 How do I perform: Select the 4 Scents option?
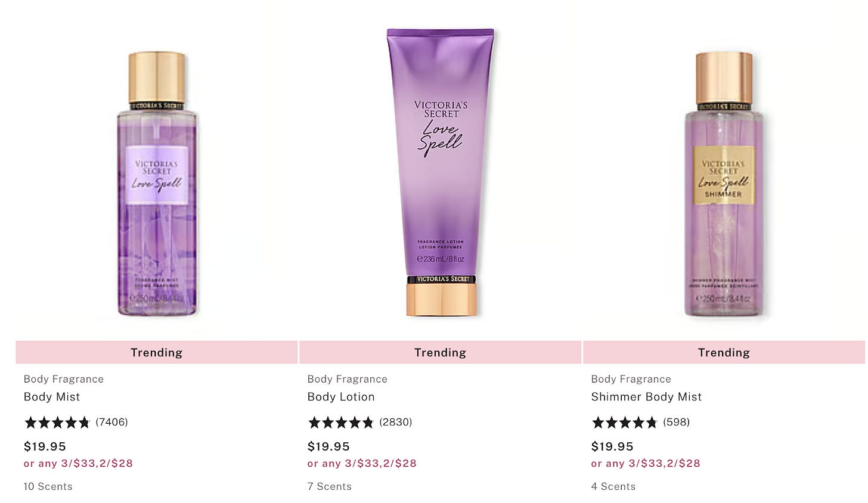pos(613,486)
